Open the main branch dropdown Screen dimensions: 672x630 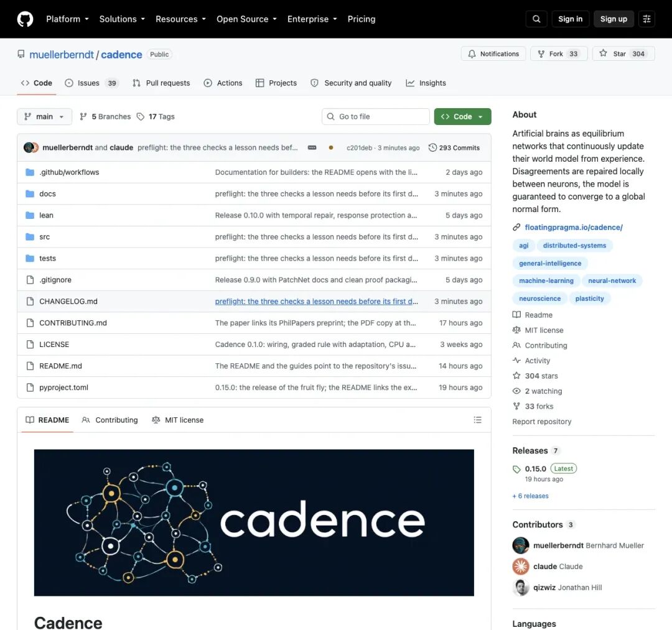coord(44,116)
